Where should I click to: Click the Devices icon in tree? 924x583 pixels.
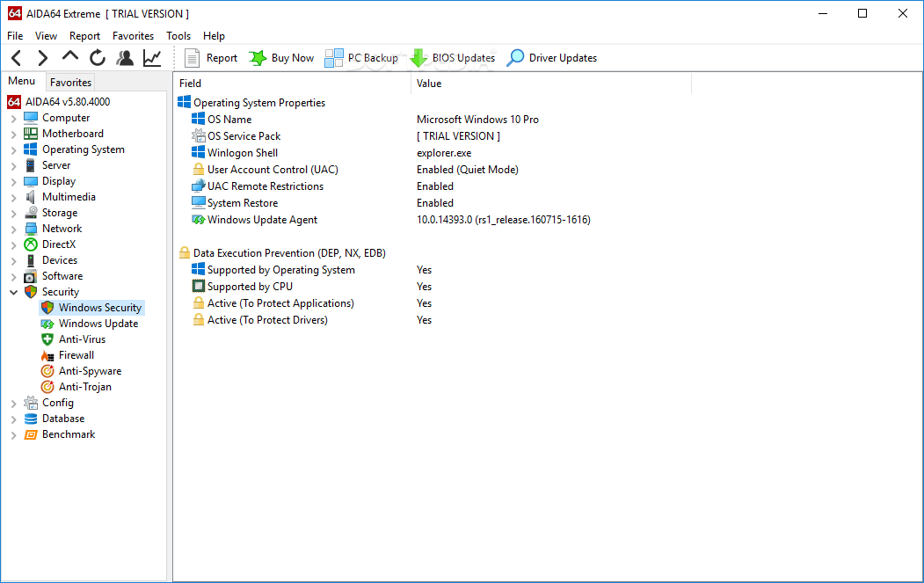click(x=31, y=260)
